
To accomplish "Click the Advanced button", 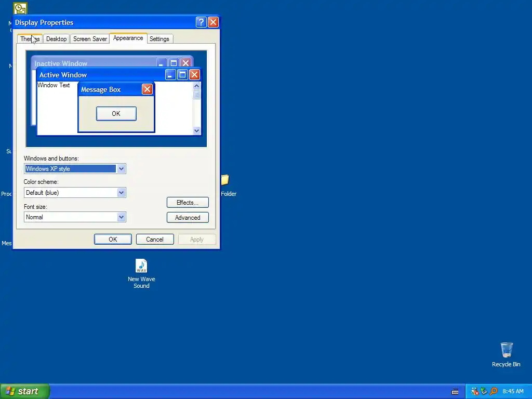I will point(188,218).
